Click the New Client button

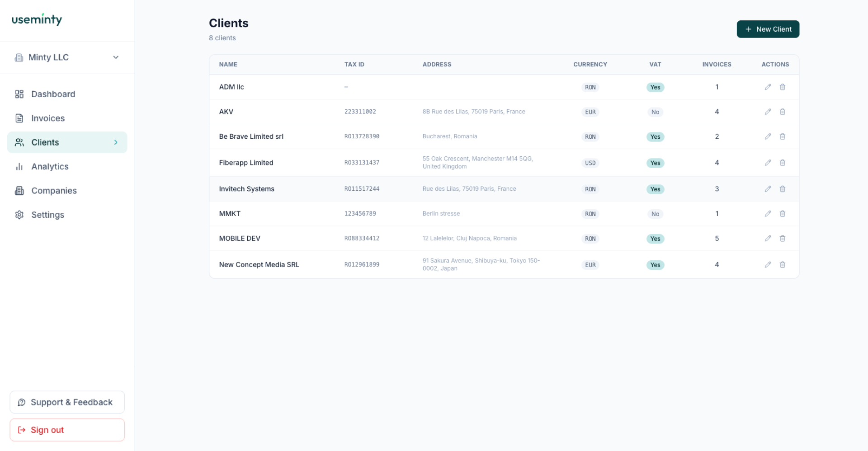[x=768, y=29]
